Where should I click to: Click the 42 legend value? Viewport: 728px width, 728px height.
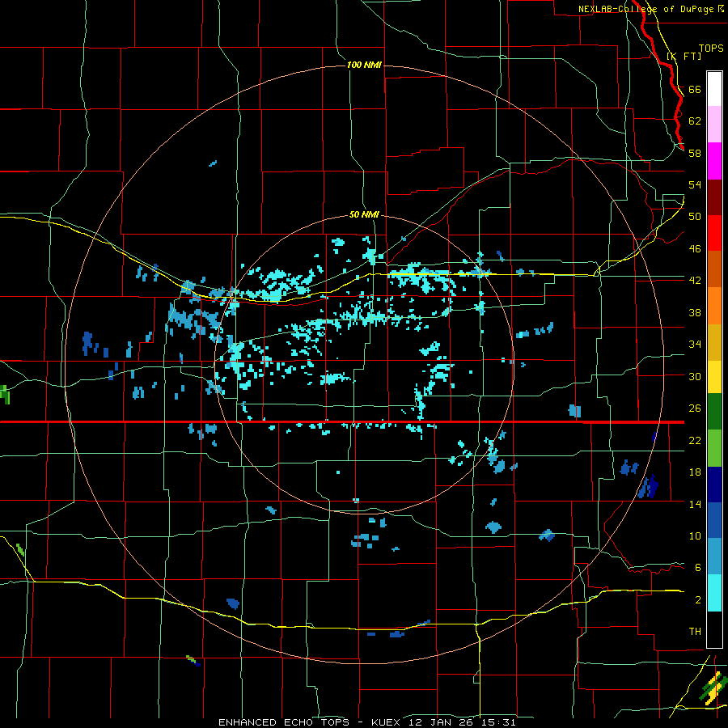(695, 280)
